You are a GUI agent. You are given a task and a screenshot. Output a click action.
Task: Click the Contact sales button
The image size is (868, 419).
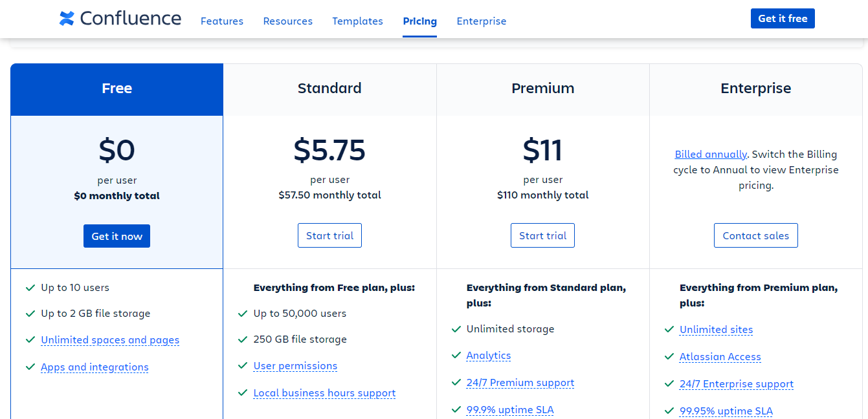[755, 235]
